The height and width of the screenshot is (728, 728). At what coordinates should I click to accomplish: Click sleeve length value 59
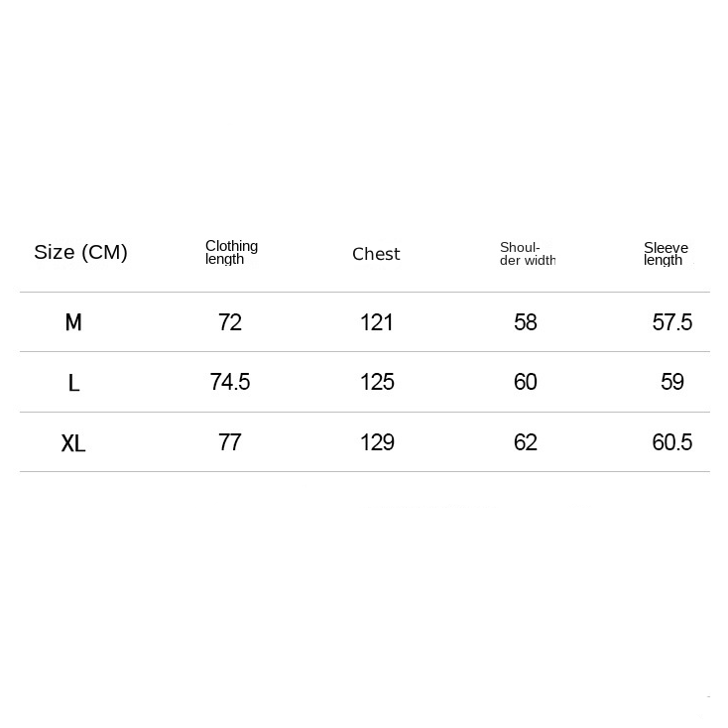point(671,382)
